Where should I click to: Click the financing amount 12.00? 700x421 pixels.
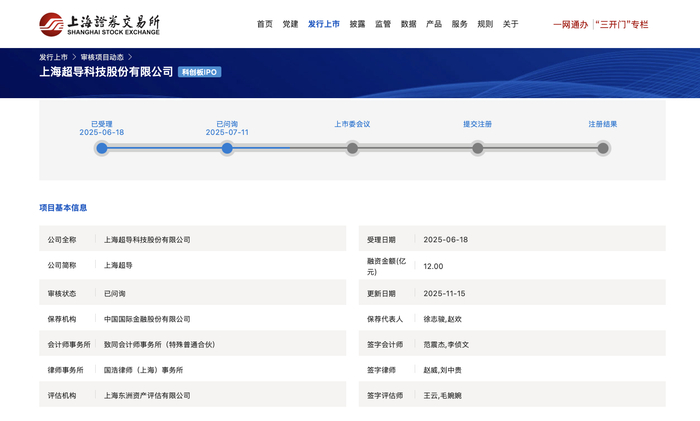[x=433, y=266]
